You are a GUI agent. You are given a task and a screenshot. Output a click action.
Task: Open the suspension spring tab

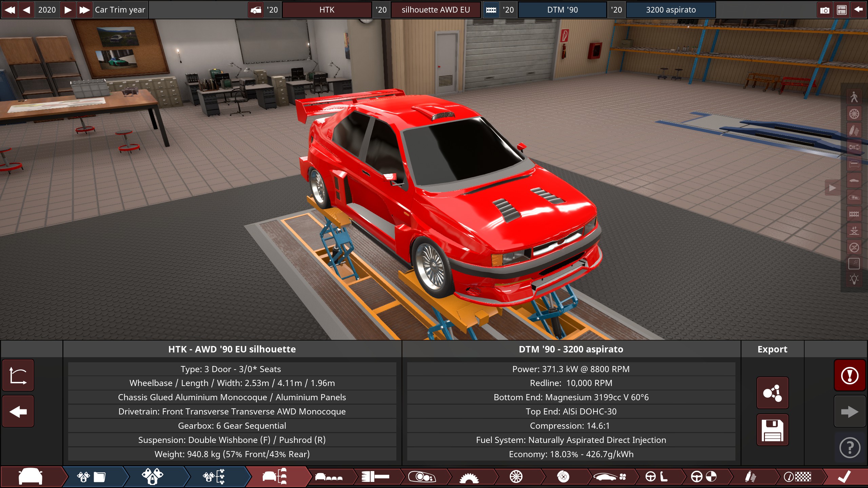751,477
